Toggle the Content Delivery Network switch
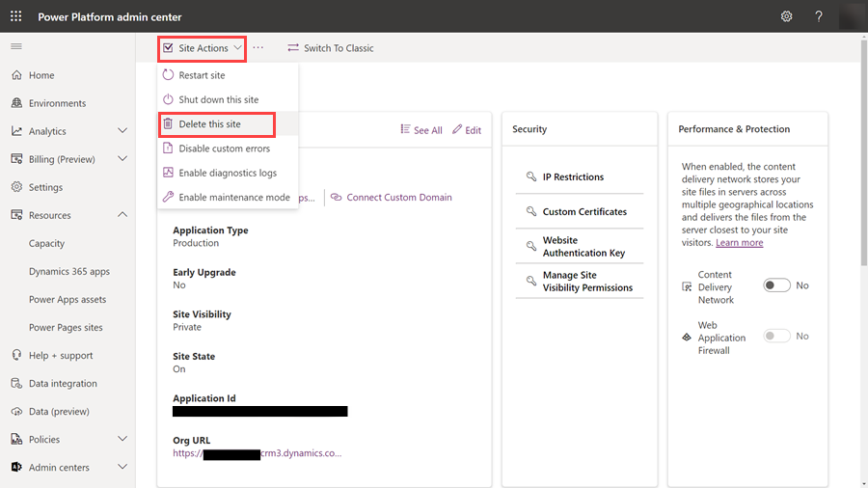The width and height of the screenshot is (868, 488). [x=776, y=285]
